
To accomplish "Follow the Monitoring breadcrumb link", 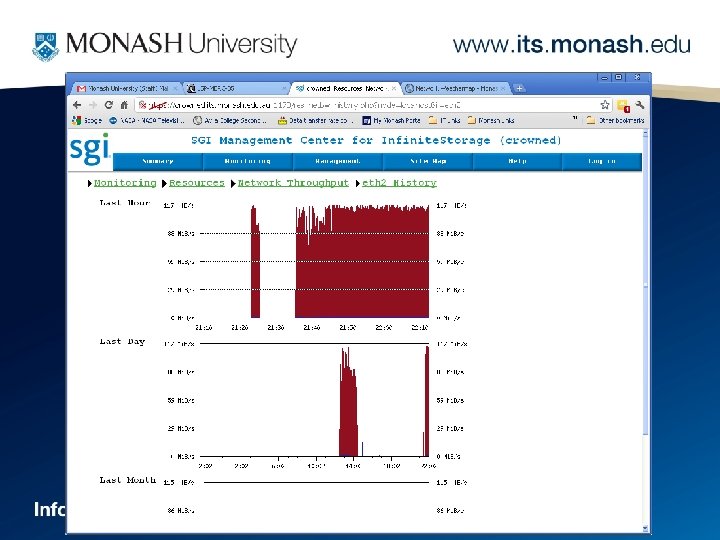I will [125, 183].
